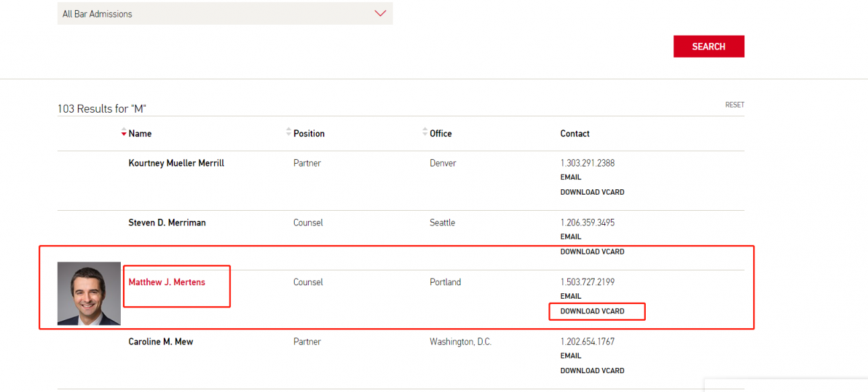Email Caroline M. Mew
868x392 pixels.
point(571,356)
